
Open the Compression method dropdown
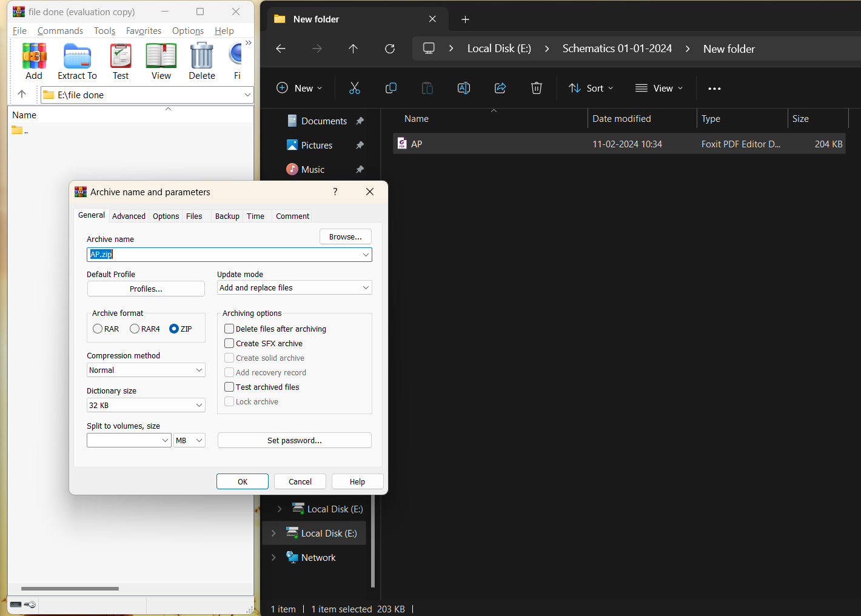coord(146,370)
